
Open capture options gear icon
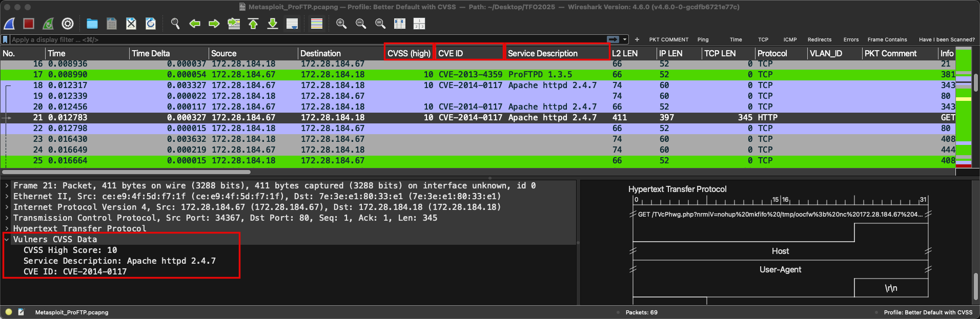tap(68, 24)
